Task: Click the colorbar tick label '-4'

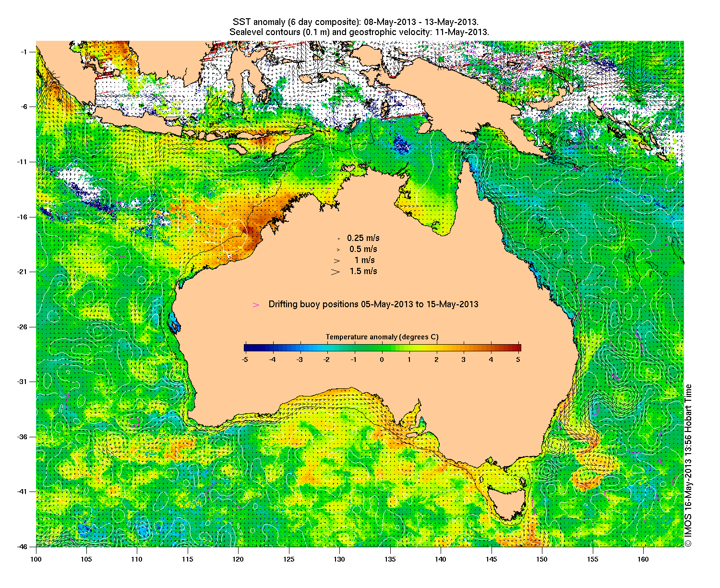Action: tap(272, 359)
